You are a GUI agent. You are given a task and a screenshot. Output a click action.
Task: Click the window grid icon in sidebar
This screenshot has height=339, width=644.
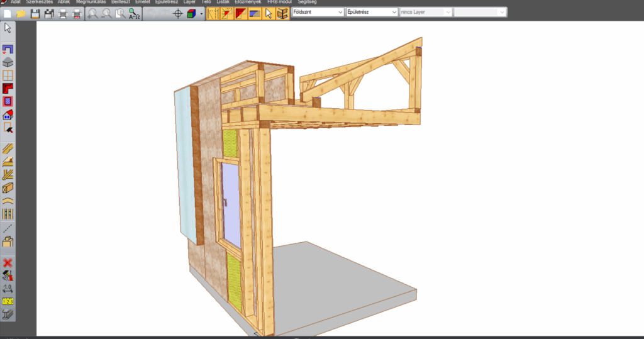[8, 75]
